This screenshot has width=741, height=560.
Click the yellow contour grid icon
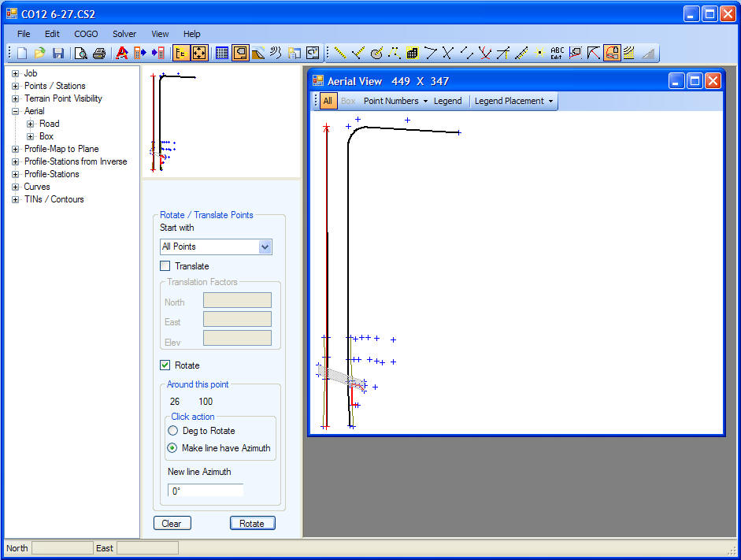point(629,53)
